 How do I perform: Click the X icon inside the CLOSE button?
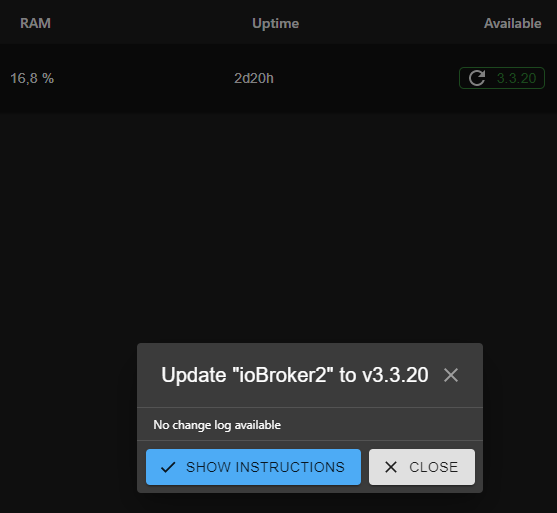391,467
